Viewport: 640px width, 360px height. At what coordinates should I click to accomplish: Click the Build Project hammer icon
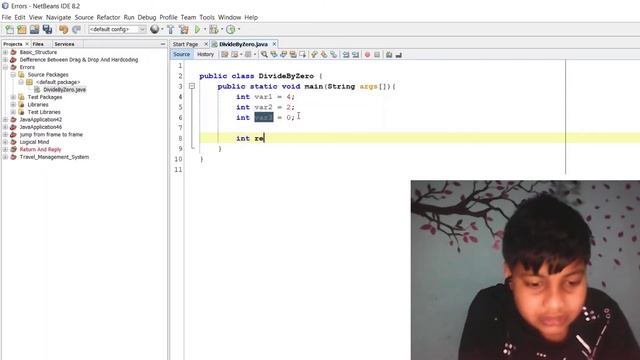pyautogui.click(x=171, y=29)
